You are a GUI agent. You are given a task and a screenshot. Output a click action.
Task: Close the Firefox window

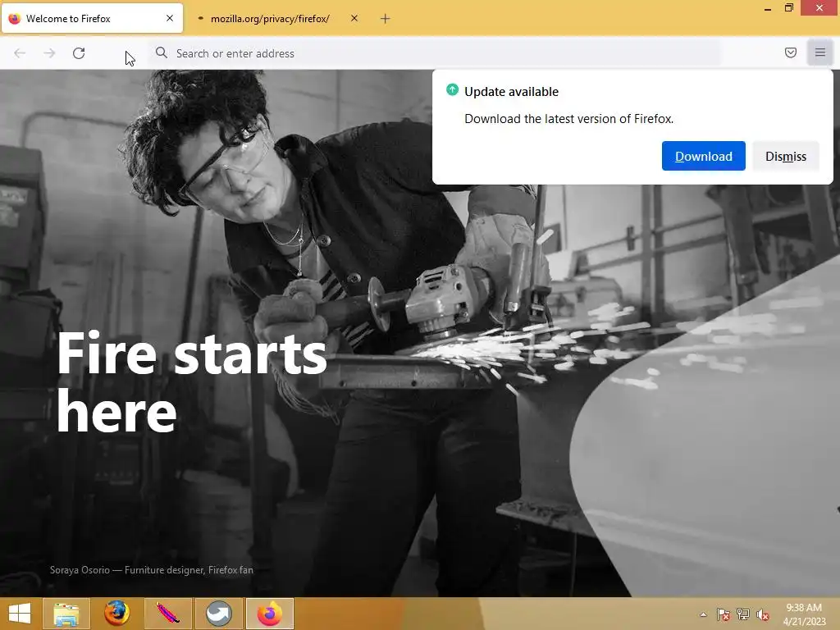pyautogui.click(x=819, y=7)
